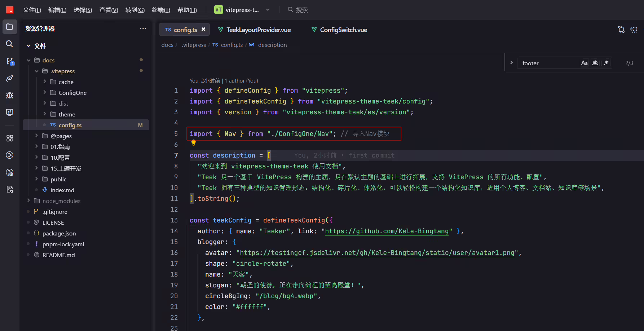Screen dimensions: 644x331
Task: Switch to the TeekLayoutProvider.vue tab
Action: [255, 30]
